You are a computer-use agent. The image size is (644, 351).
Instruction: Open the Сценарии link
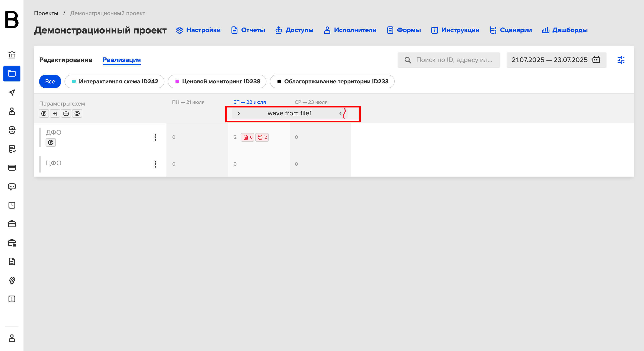511,30
